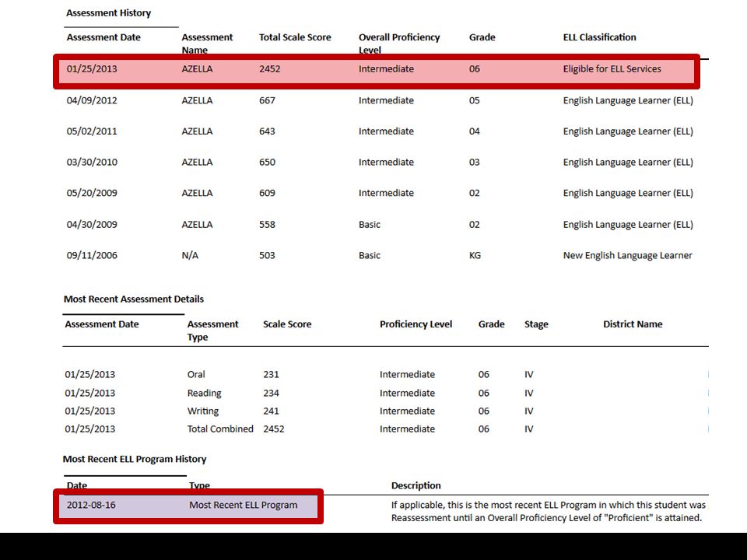Select the 01/25/2013 date in Assessment History
The width and height of the screenshot is (747, 560).
click(x=92, y=69)
